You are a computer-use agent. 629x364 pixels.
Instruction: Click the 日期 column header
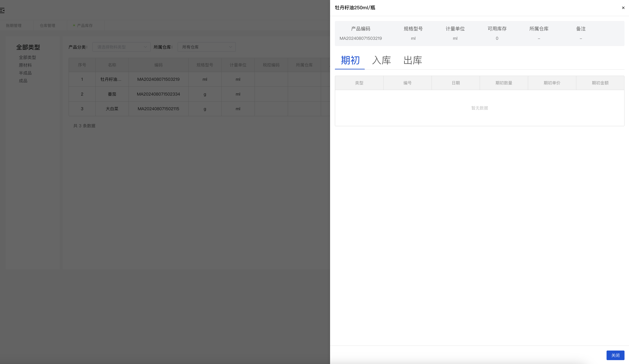point(456,83)
